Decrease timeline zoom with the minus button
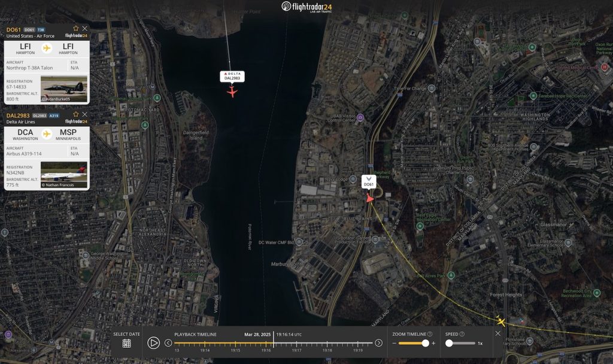Viewport: 613px width, 364px height. [x=394, y=343]
